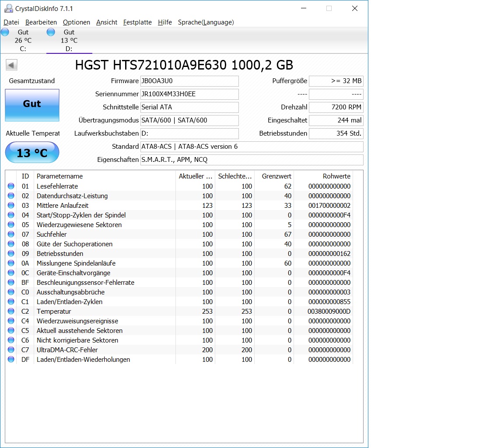The width and height of the screenshot is (504, 448).
Task: Click the Laufwerksbuchstaben field
Action: pos(189,133)
